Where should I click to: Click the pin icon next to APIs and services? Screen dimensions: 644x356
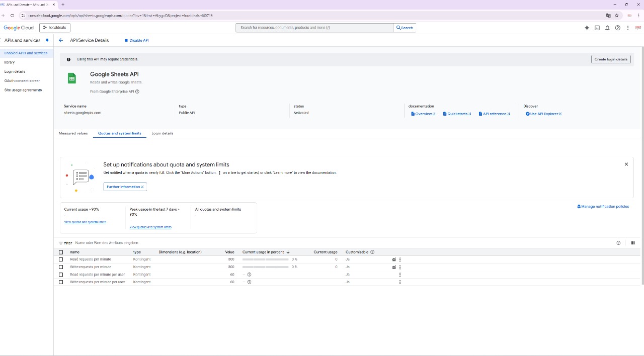coord(47,40)
